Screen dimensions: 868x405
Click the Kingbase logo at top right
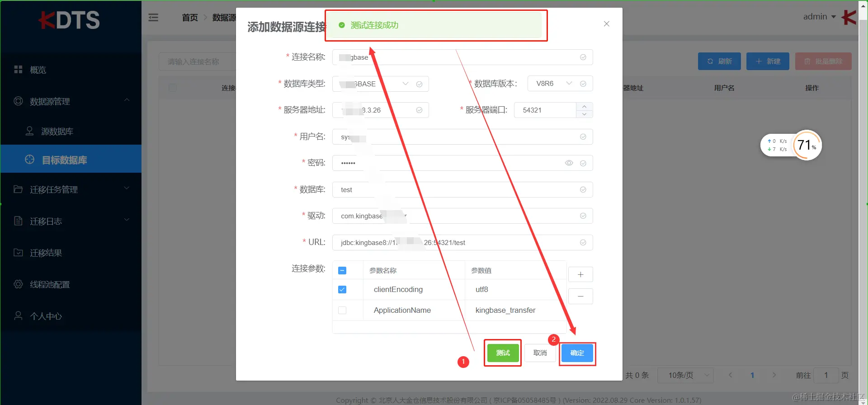(x=849, y=18)
